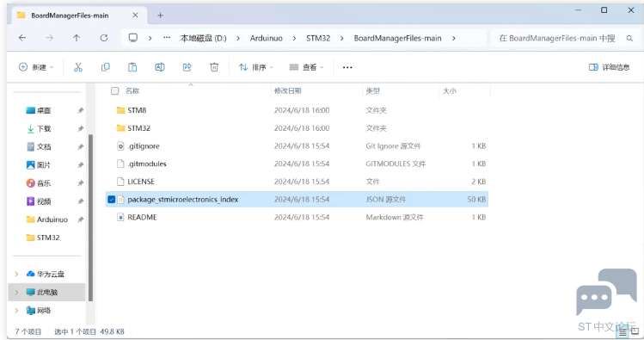The image size is (644, 340).
Task: Uncheck the package_stmicroelectronics_index checkbox
Action: coord(111,200)
